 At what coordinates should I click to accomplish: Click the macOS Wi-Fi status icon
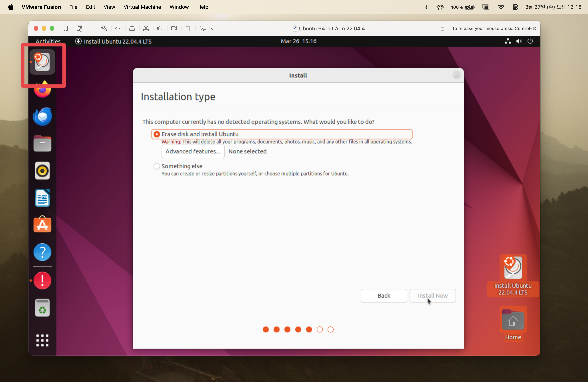pos(501,7)
